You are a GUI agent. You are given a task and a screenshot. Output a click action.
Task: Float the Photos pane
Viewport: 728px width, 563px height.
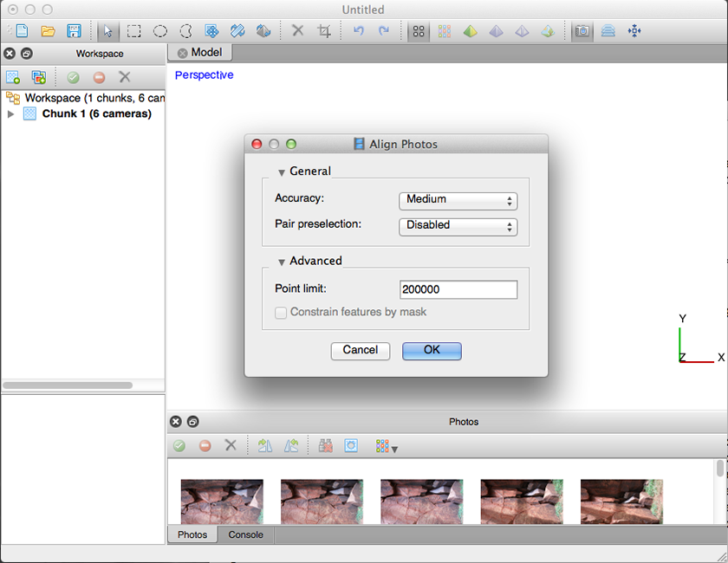[192, 422]
